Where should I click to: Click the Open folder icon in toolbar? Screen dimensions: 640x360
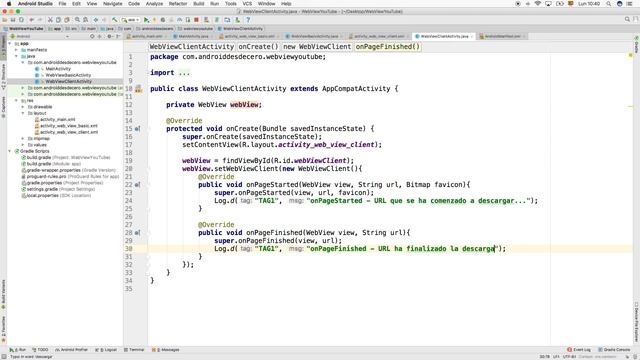coord(5,20)
